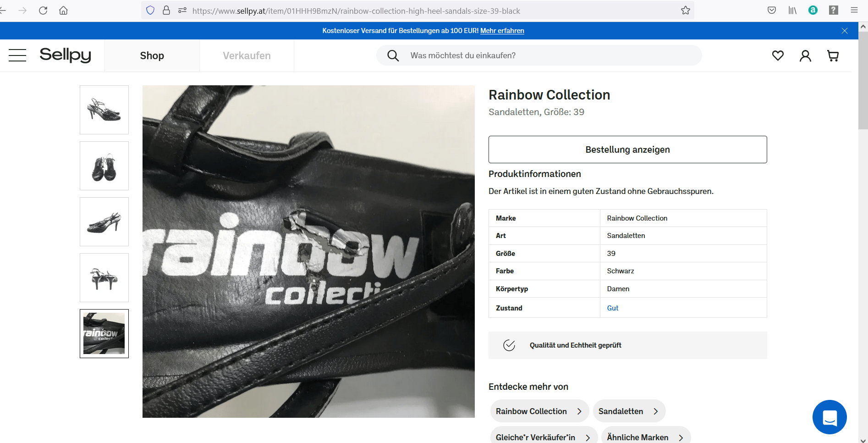
Task: Open the shopping cart icon
Action: click(x=833, y=55)
